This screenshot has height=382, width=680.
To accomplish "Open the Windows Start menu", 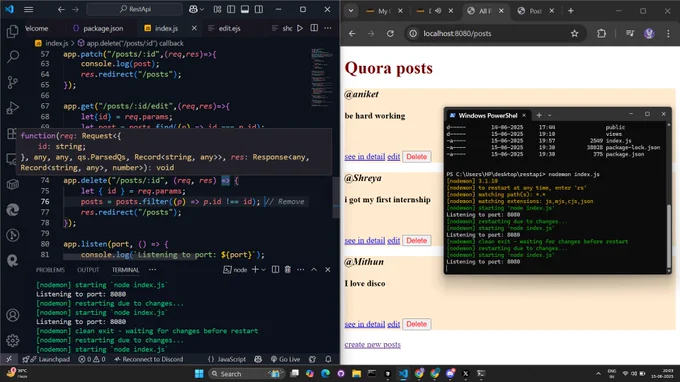I will click(199, 373).
